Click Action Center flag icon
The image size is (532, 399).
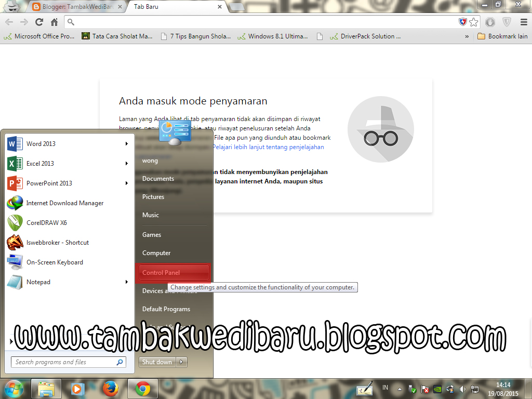pos(425,389)
